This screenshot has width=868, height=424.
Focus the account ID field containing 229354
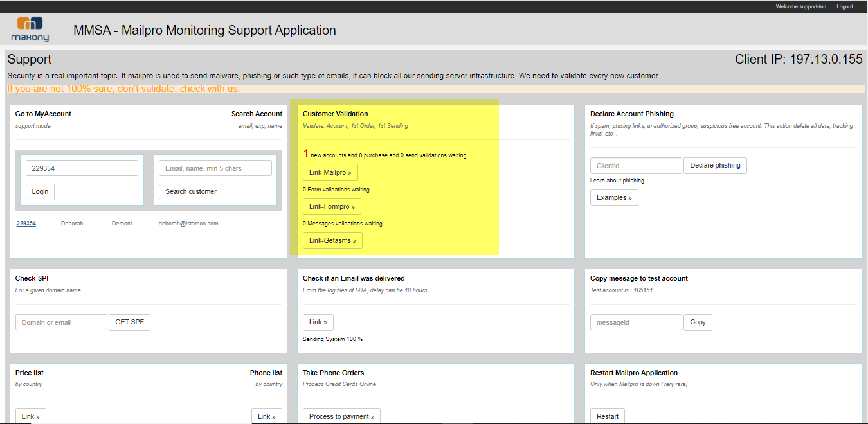click(82, 168)
